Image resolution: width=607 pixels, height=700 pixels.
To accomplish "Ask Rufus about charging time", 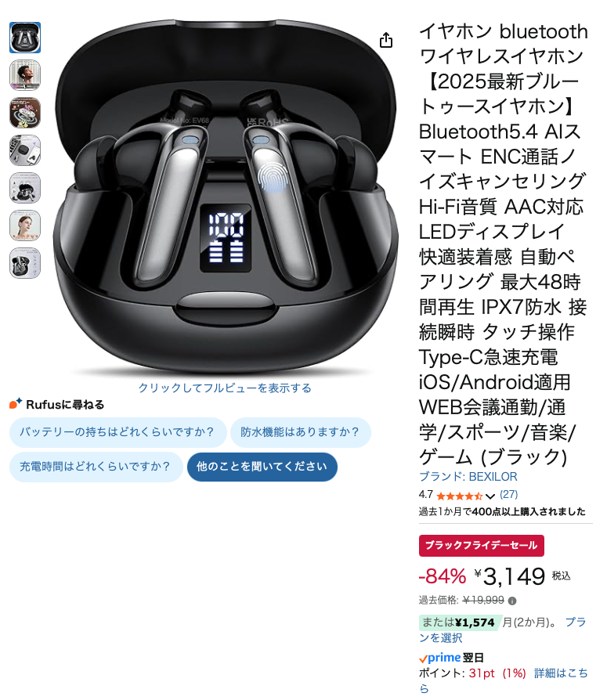I will click(x=96, y=467).
